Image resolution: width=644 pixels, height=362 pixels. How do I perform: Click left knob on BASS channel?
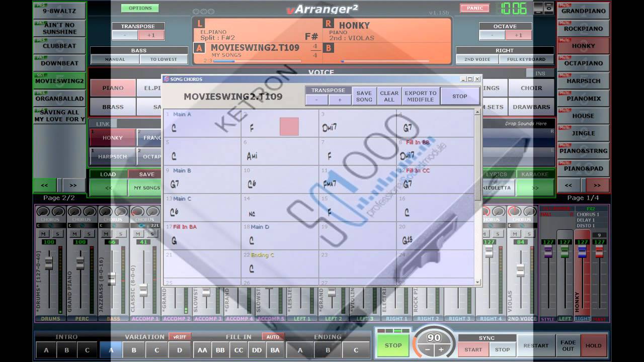tap(106, 212)
